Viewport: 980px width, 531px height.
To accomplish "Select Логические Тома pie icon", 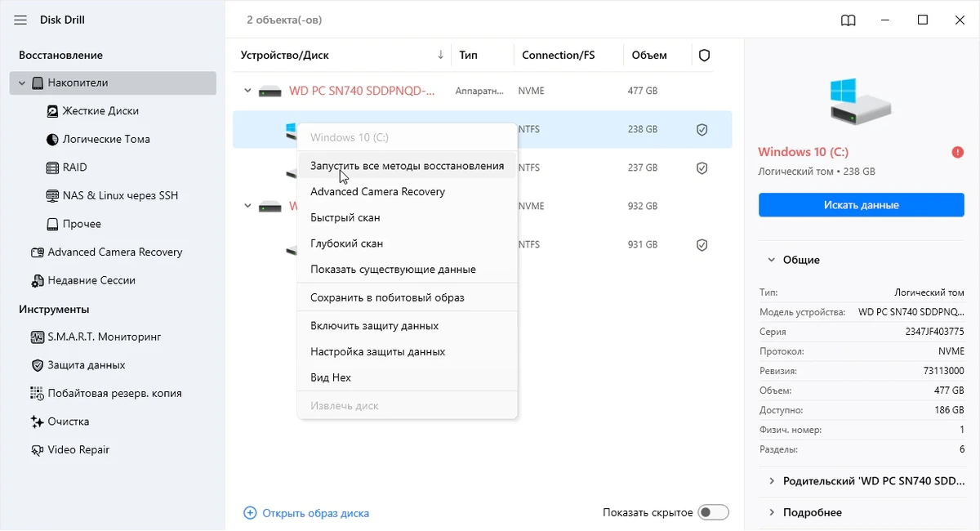I will 53,139.
